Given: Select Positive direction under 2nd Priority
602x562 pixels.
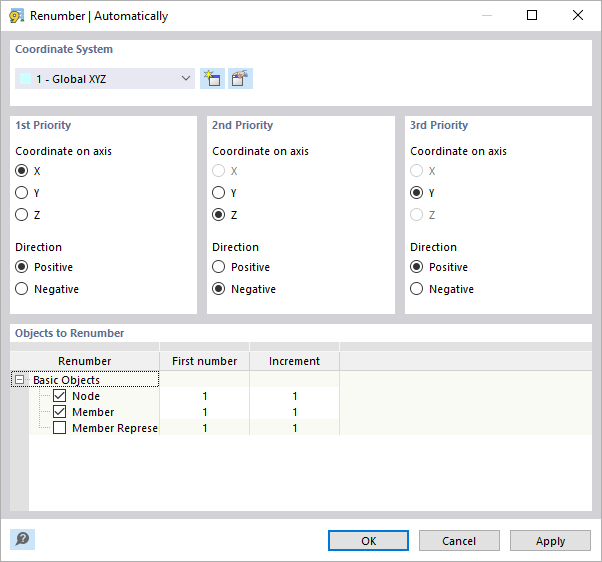Looking at the screenshot, I should click(x=219, y=267).
